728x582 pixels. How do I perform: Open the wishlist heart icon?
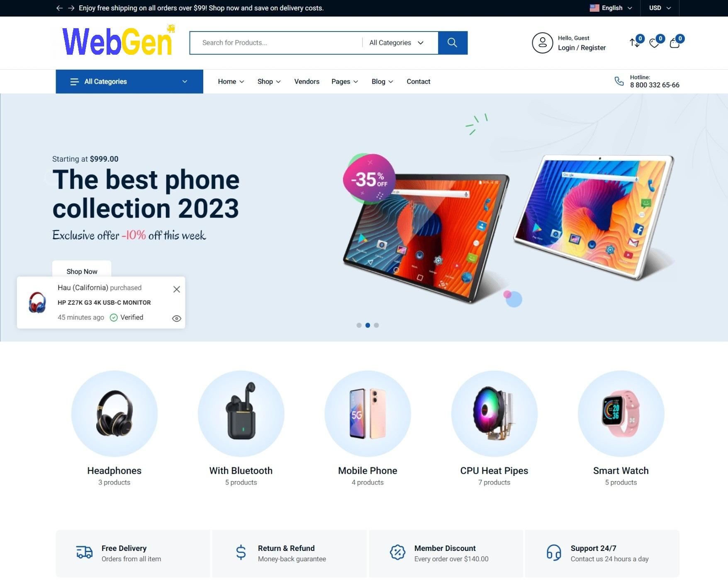pos(654,43)
